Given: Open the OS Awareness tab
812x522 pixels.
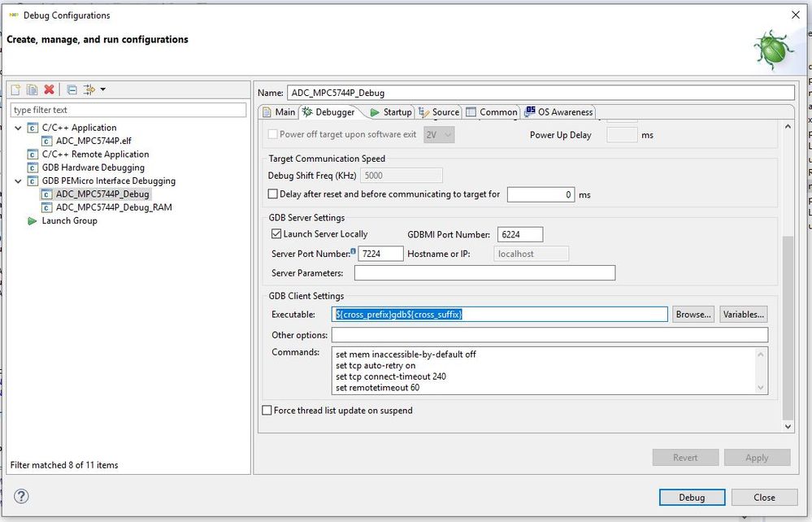Looking at the screenshot, I should [558, 112].
